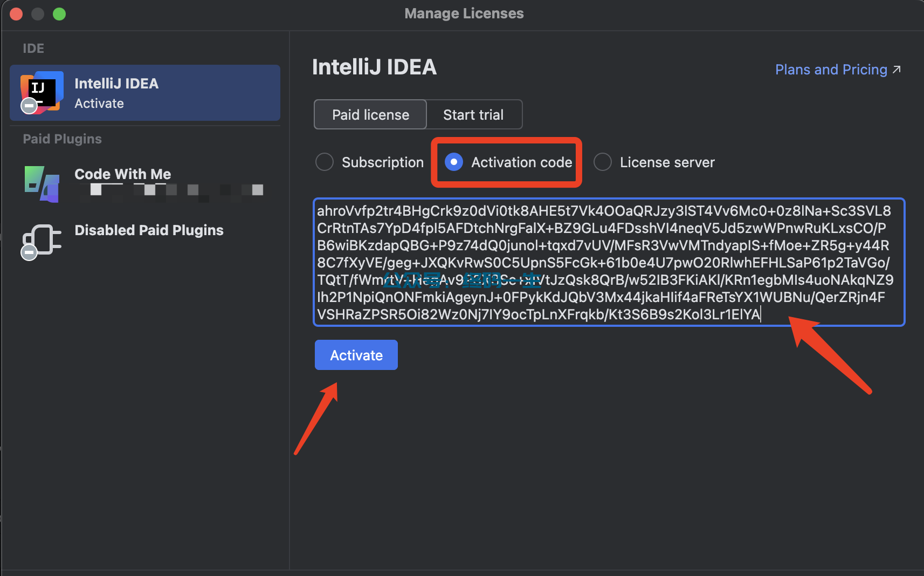Click the red close window button
This screenshot has height=576, width=924.
16,14
